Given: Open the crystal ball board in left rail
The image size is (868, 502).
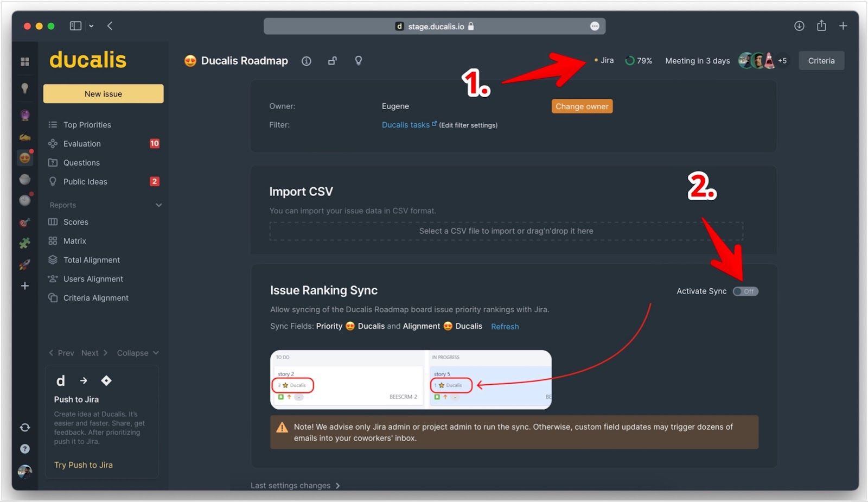Looking at the screenshot, I should pyautogui.click(x=25, y=115).
